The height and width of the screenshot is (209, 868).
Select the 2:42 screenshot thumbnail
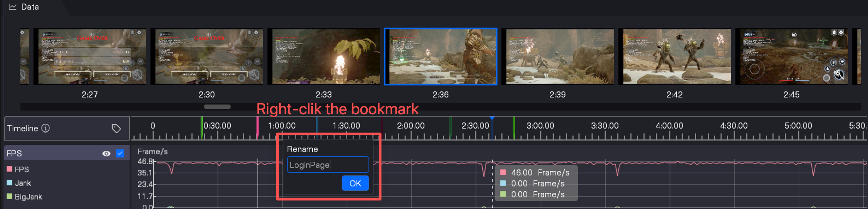pos(675,56)
